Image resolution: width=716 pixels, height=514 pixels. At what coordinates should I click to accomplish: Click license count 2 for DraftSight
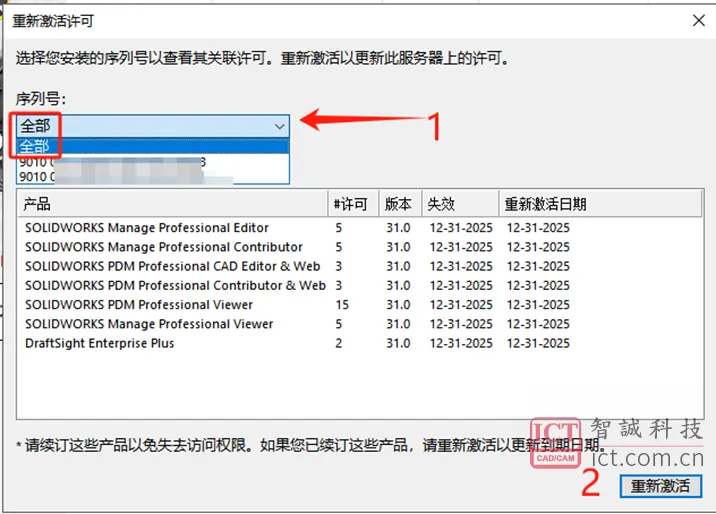click(338, 343)
